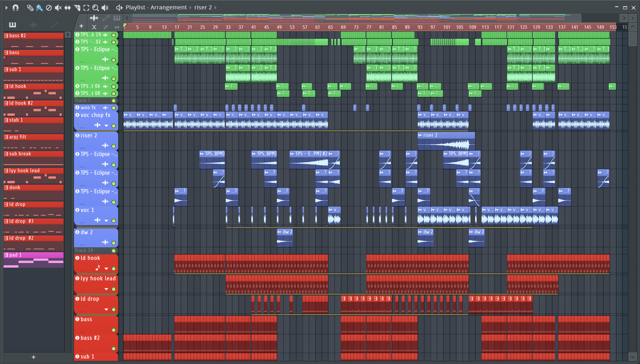Mute the voc chop fx track
The width and height of the screenshot is (640, 364).
114,126
